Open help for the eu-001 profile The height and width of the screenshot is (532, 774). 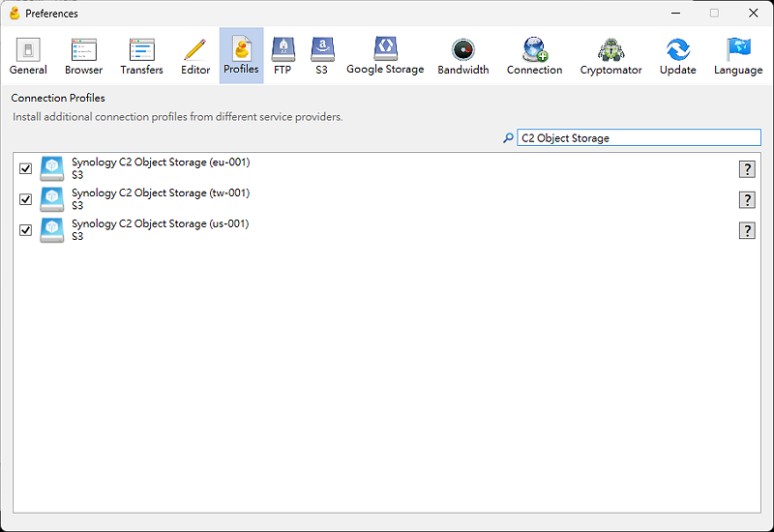pos(747,169)
